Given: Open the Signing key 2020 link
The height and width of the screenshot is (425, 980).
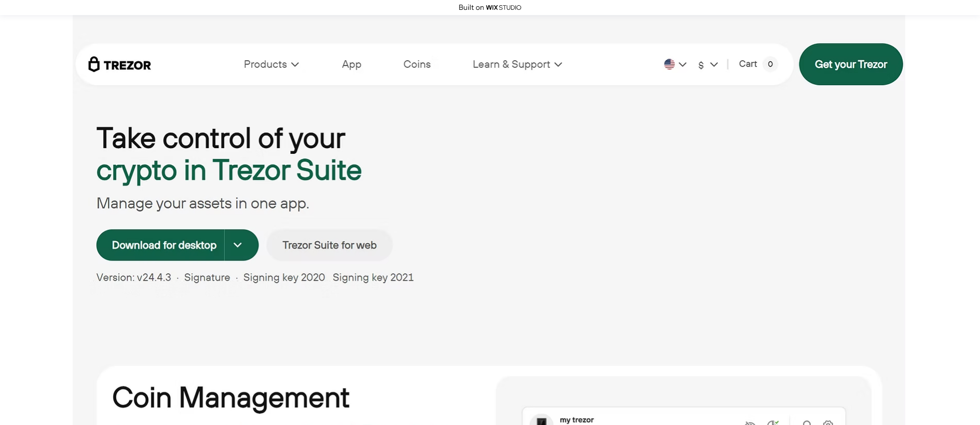Looking at the screenshot, I should tap(284, 277).
